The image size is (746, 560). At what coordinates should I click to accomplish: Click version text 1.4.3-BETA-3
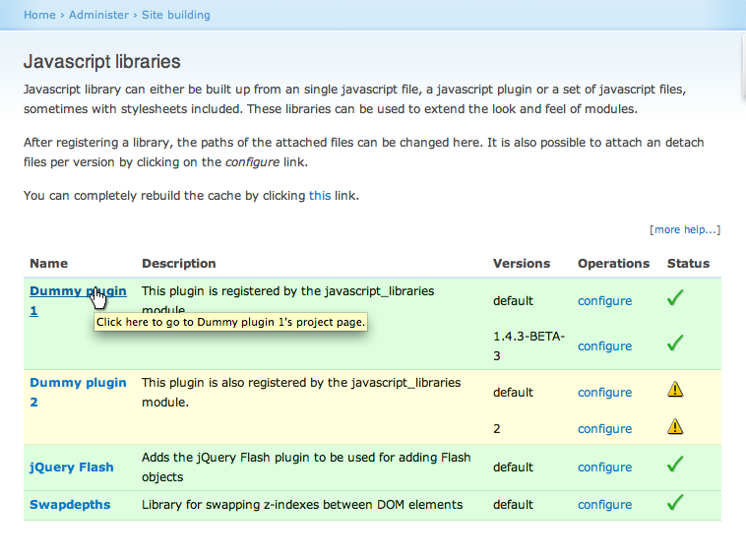coord(528,345)
